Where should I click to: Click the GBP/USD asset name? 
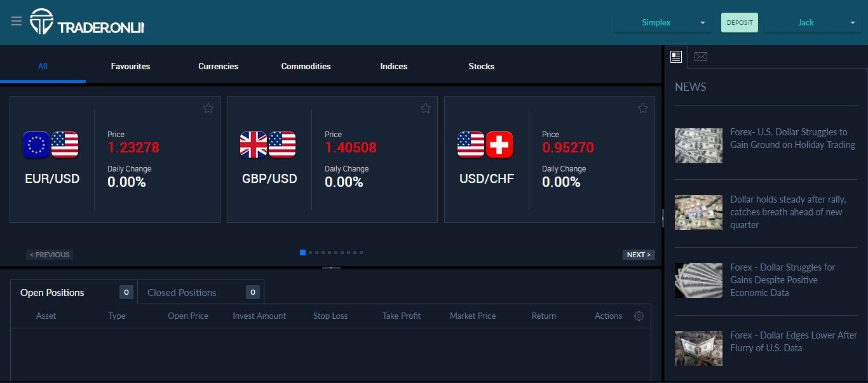(x=269, y=179)
